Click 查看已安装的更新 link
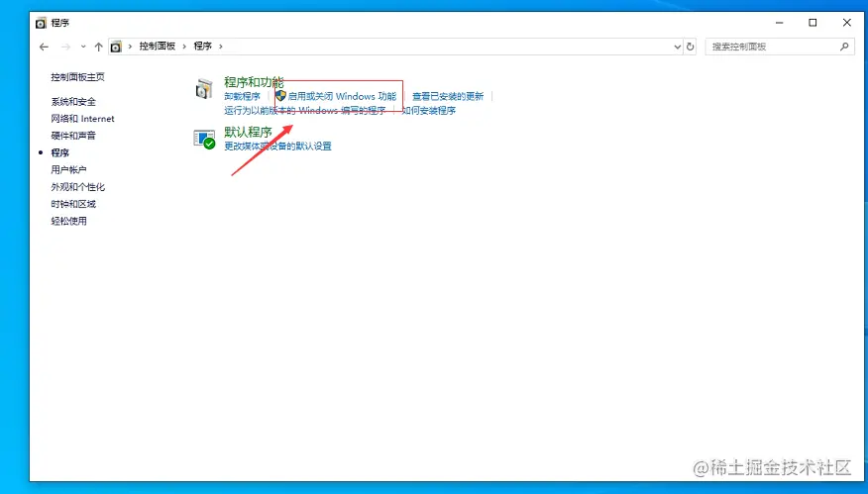The image size is (868, 494). (x=448, y=96)
